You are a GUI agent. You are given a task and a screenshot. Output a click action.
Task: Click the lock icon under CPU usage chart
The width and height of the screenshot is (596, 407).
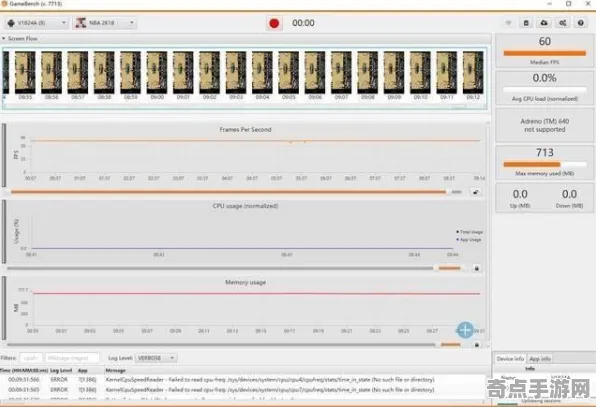pyautogui.click(x=477, y=268)
